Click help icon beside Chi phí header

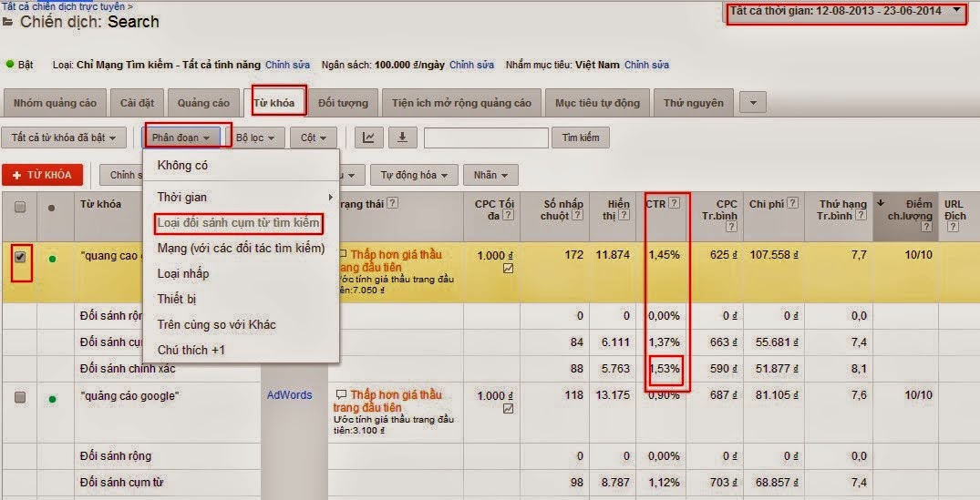click(x=792, y=203)
